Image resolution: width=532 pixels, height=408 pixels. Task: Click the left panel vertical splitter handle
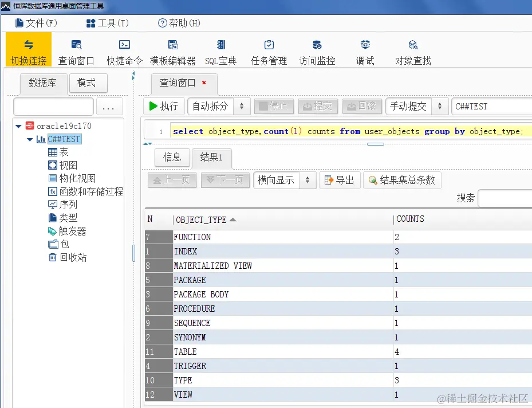tap(133, 253)
